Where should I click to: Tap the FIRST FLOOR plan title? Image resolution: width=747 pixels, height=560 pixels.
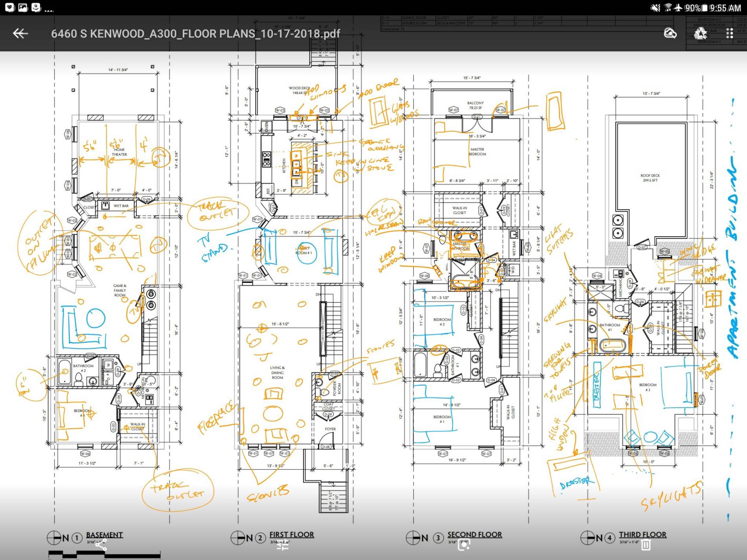(x=291, y=534)
